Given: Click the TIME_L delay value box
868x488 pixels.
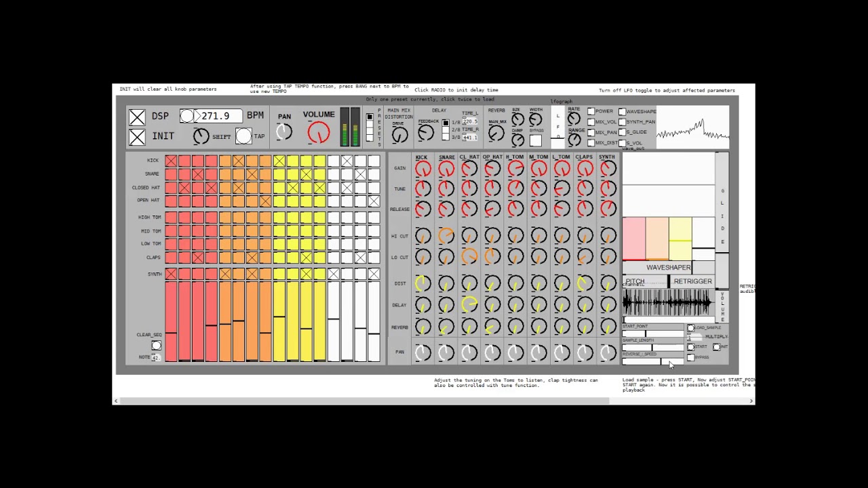Looking at the screenshot, I should pos(470,122).
